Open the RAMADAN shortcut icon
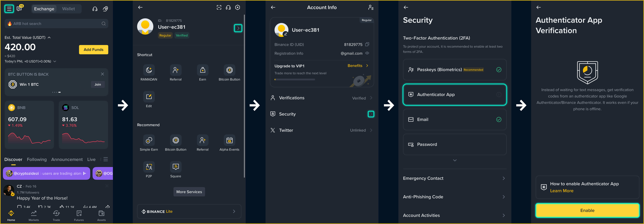 click(x=149, y=70)
